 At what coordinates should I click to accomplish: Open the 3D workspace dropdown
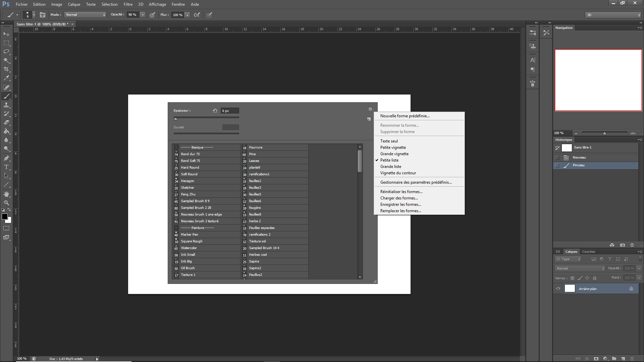pos(613,15)
